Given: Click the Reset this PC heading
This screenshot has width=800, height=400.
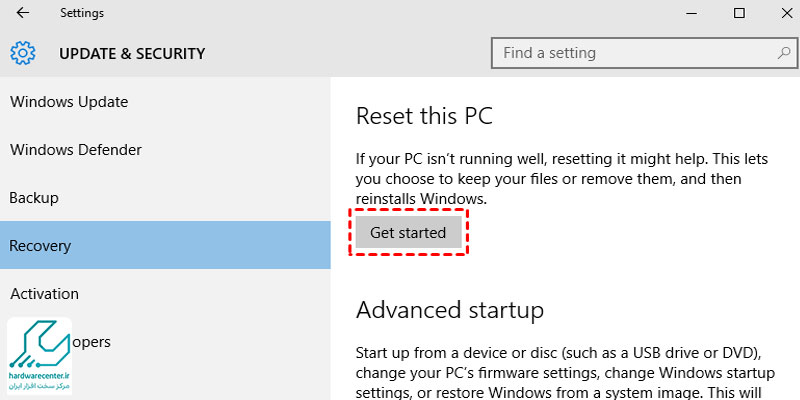Looking at the screenshot, I should (424, 116).
